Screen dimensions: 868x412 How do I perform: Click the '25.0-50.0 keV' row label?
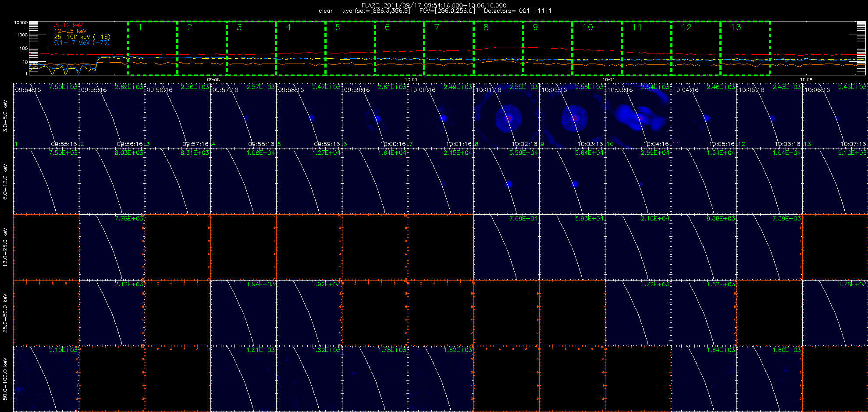pyautogui.click(x=5, y=313)
